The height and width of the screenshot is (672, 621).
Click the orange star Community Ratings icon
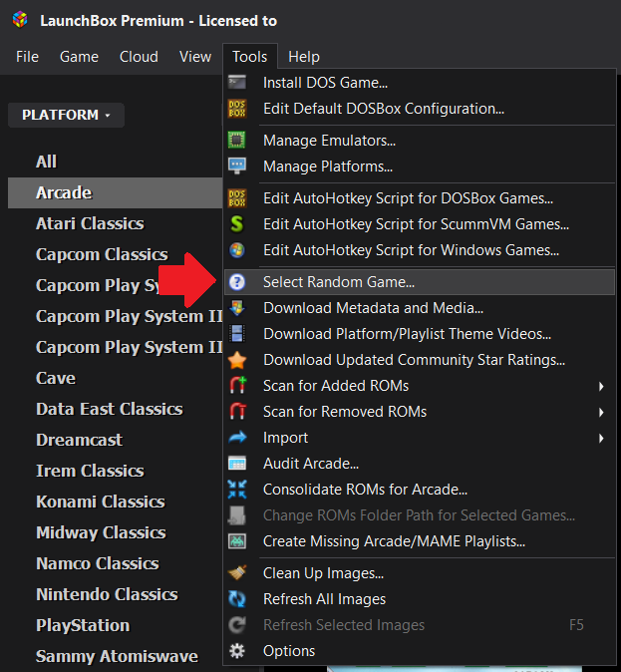[x=237, y=360]
